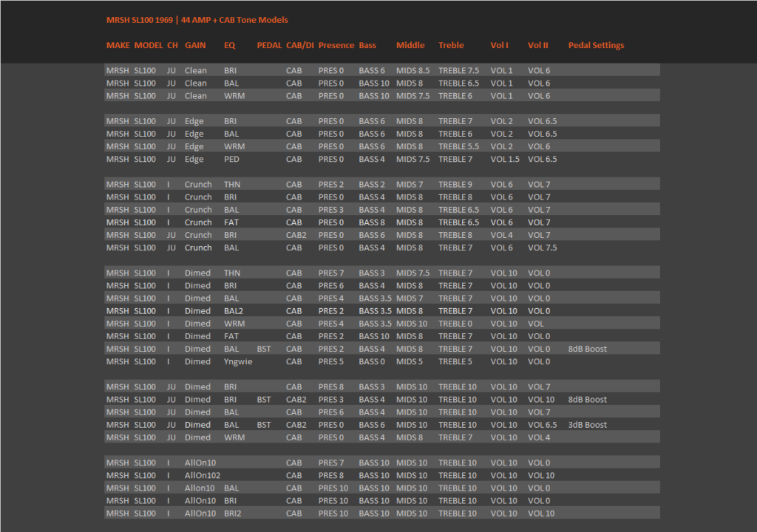Select Allon10 in the BAL row
The width and height of the screenshot is (757, 532).
pos(200,488)
